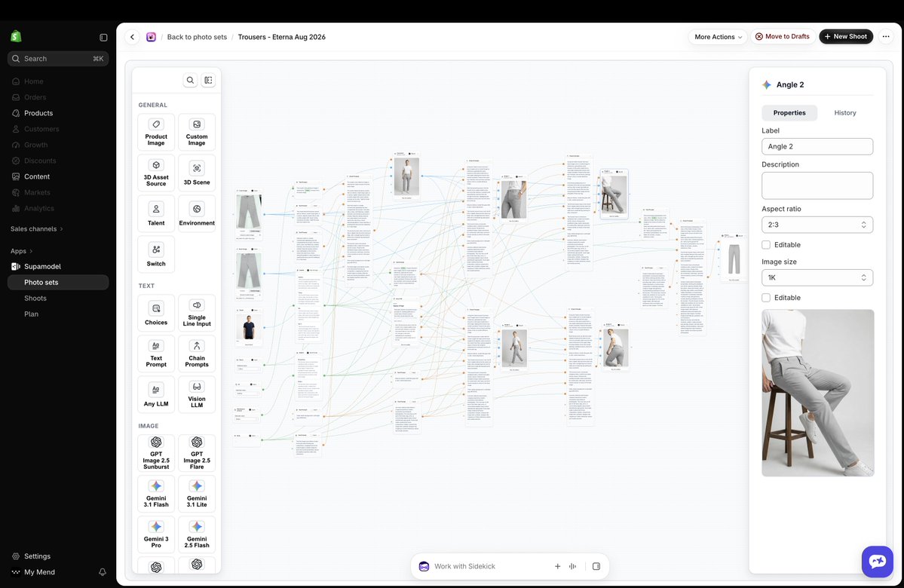Viewport: 904px width, 588px height.
Task: Select Gemini 3 Pro model
Action: coord(155,534)
